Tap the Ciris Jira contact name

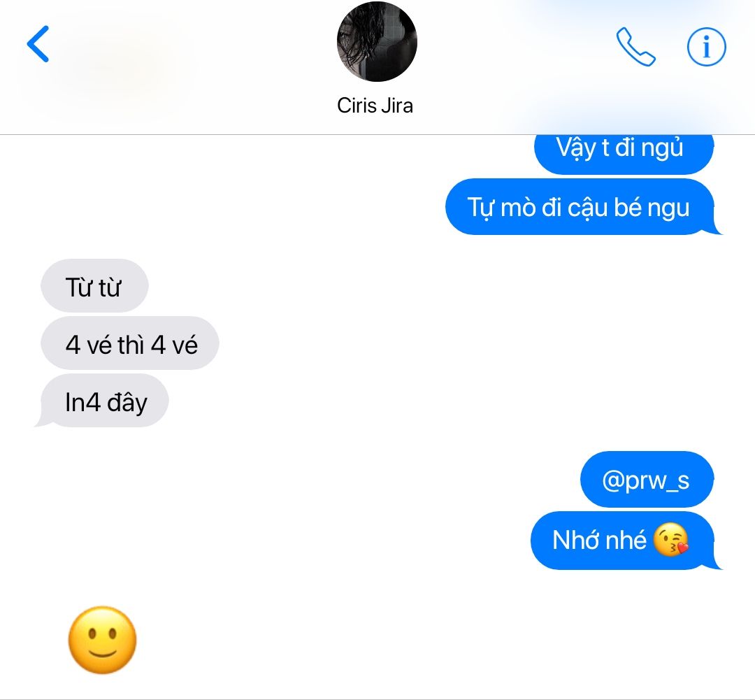pyautogui.click(x=375, y=106)
